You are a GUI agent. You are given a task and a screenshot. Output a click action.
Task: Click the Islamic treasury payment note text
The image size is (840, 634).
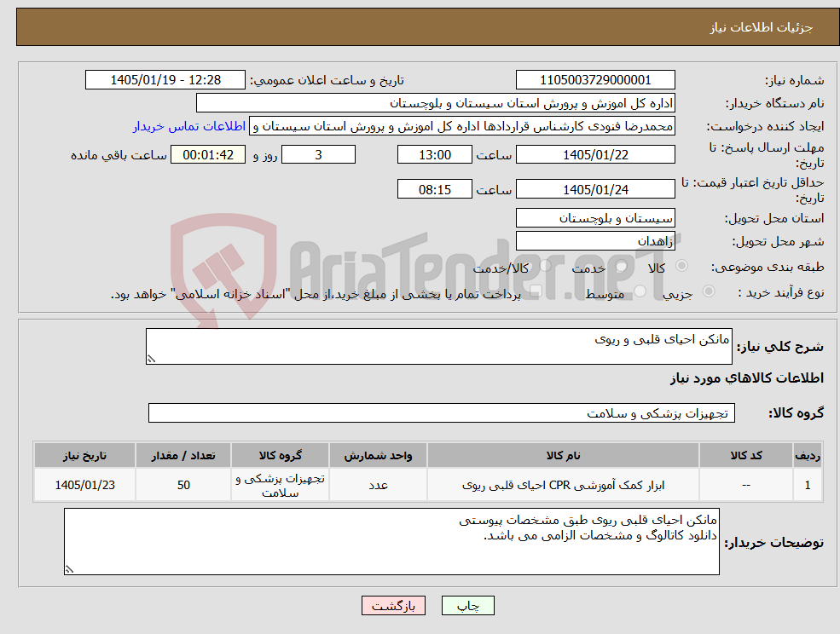(x=316, y=294)
